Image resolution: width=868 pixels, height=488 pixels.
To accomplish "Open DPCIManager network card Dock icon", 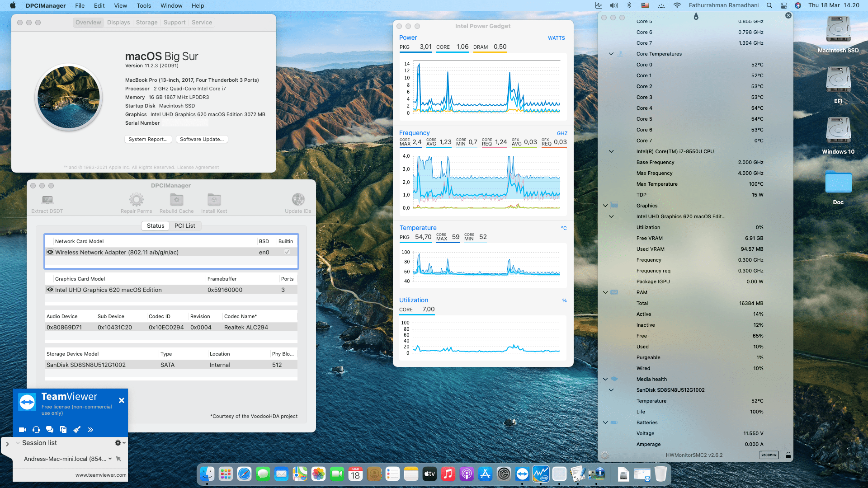I will [596, 474].
